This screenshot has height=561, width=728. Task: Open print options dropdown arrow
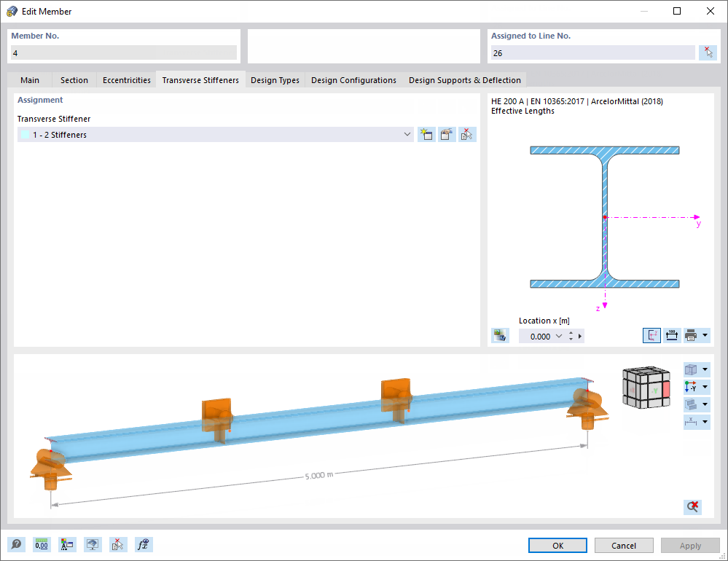pyautogui.click(x=705, y=335)
